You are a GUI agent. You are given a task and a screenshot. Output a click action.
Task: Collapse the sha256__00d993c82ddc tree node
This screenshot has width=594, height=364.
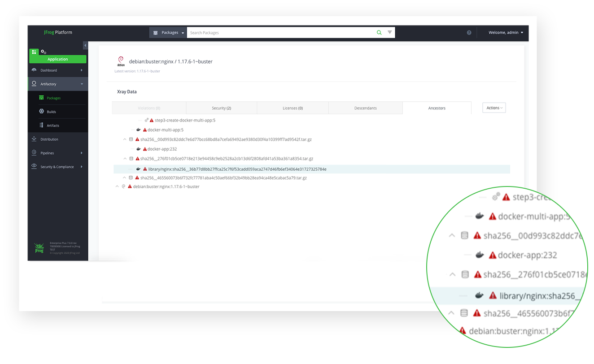click(125, 139)
